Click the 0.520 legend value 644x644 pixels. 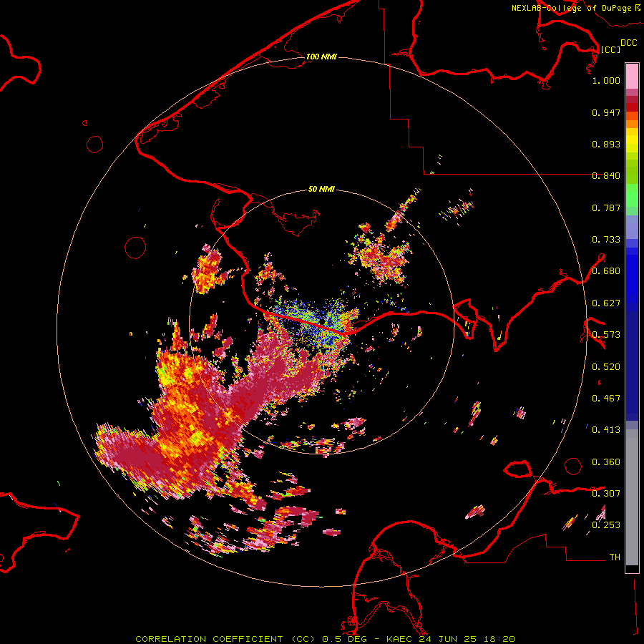606,367
